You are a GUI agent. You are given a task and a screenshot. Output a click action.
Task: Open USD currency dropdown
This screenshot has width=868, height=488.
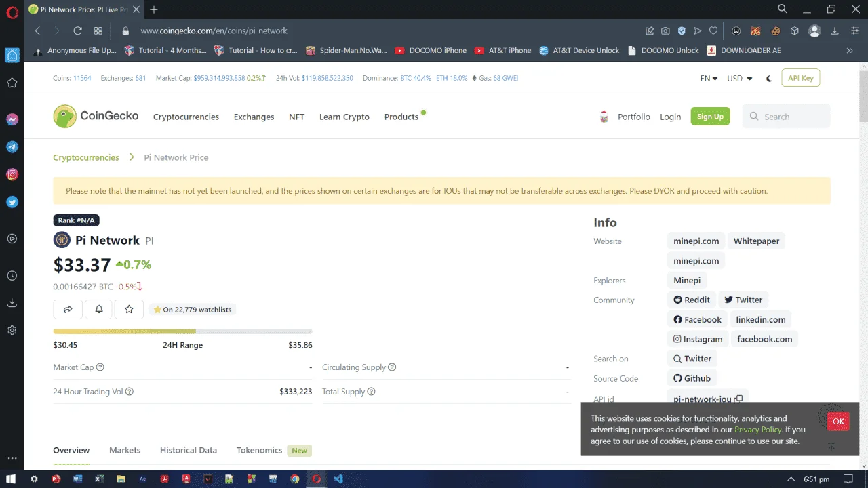pos(739,78)
